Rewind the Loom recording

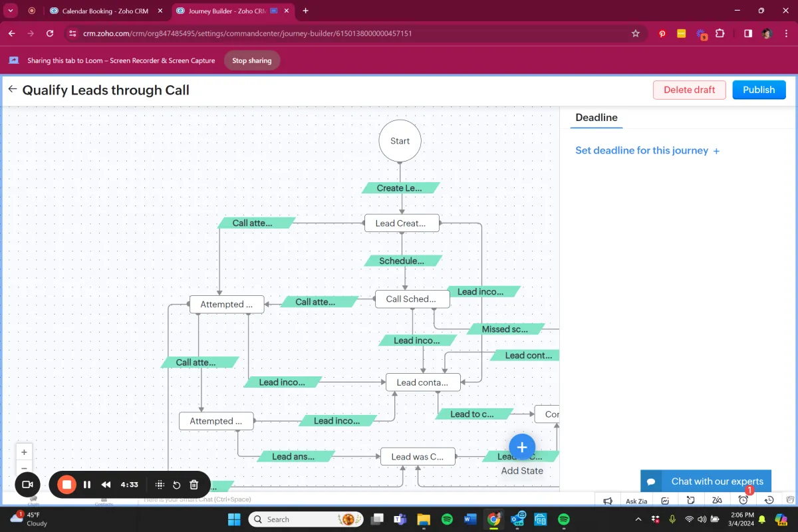(x=106, y=485)
